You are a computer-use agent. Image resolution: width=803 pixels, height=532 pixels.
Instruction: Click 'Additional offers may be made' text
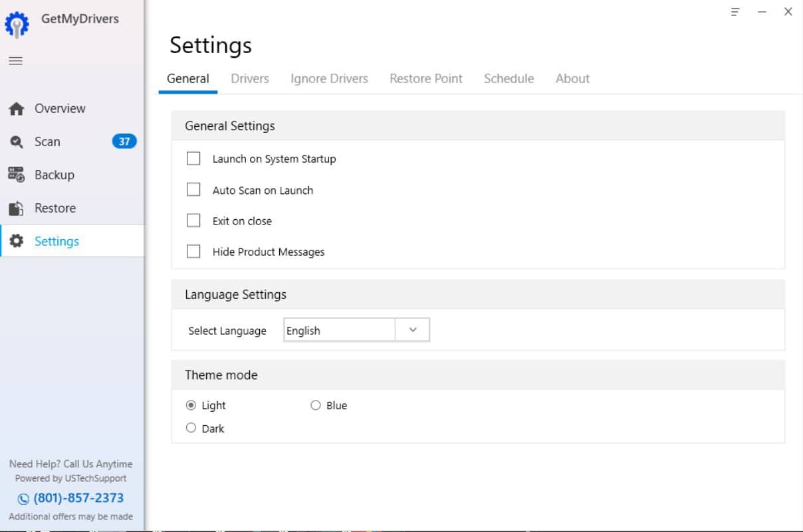(x=71, y=516)
